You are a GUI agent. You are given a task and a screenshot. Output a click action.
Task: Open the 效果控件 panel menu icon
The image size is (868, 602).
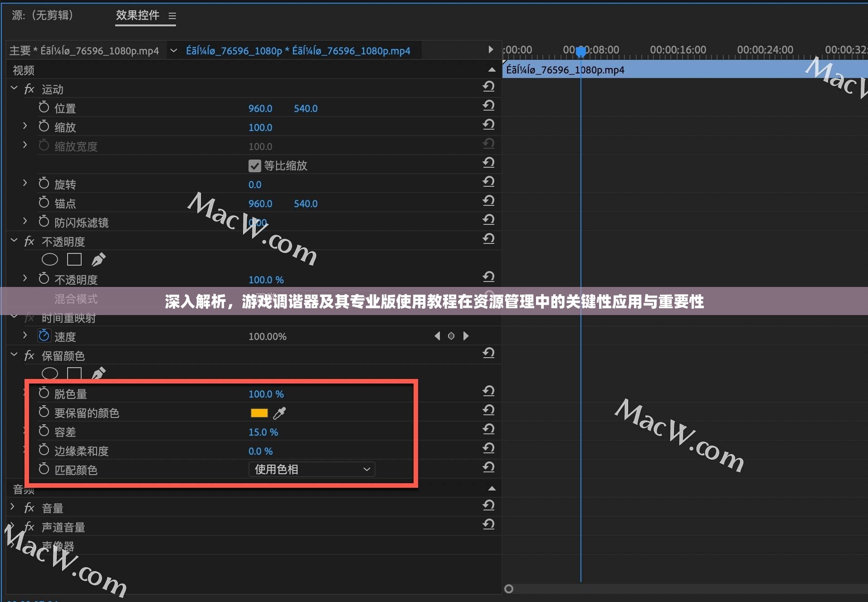(172, 16)
